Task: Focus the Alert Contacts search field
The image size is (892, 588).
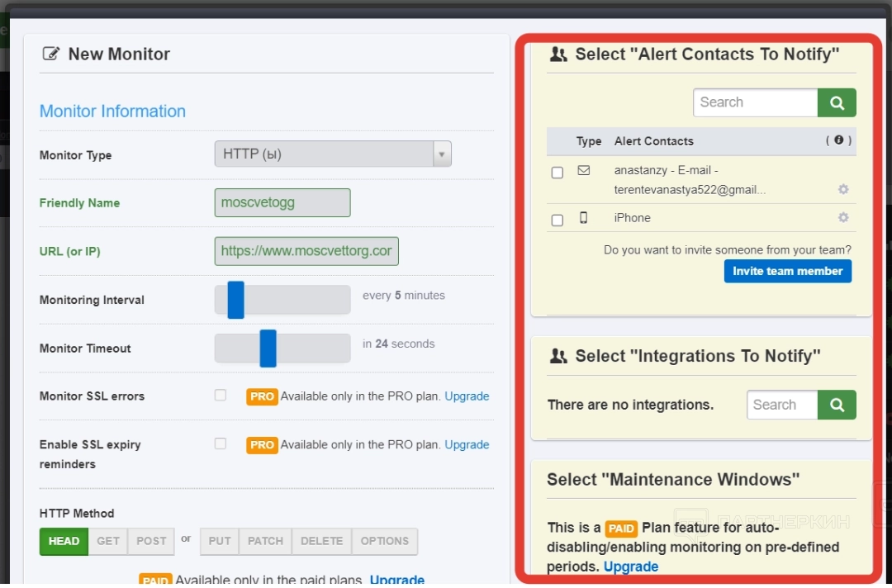Action: point(755,102)
